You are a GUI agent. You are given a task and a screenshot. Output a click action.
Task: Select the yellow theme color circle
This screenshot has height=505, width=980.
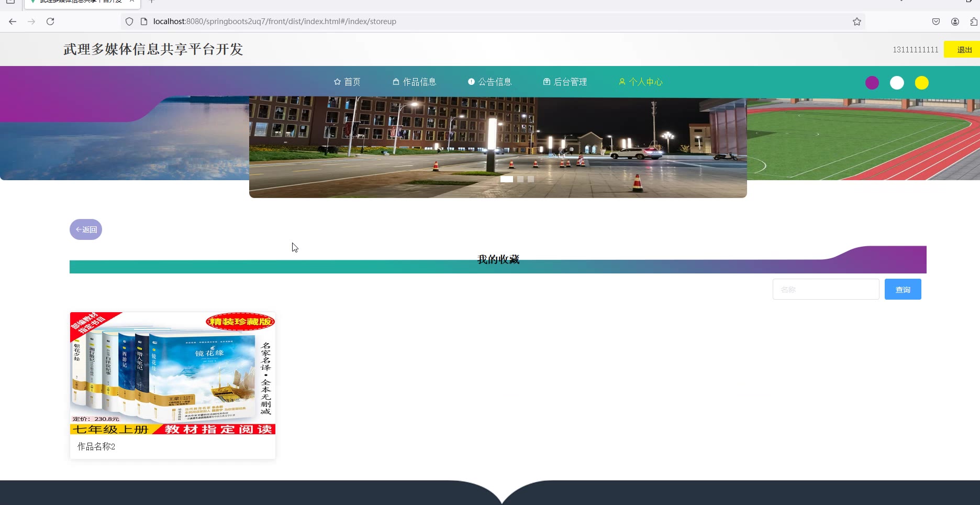coord(922,83)
